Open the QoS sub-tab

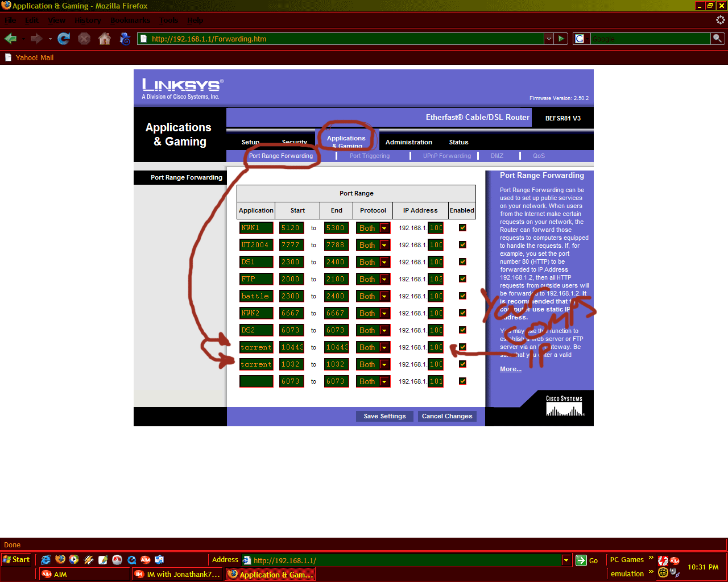tap(539, 156)
